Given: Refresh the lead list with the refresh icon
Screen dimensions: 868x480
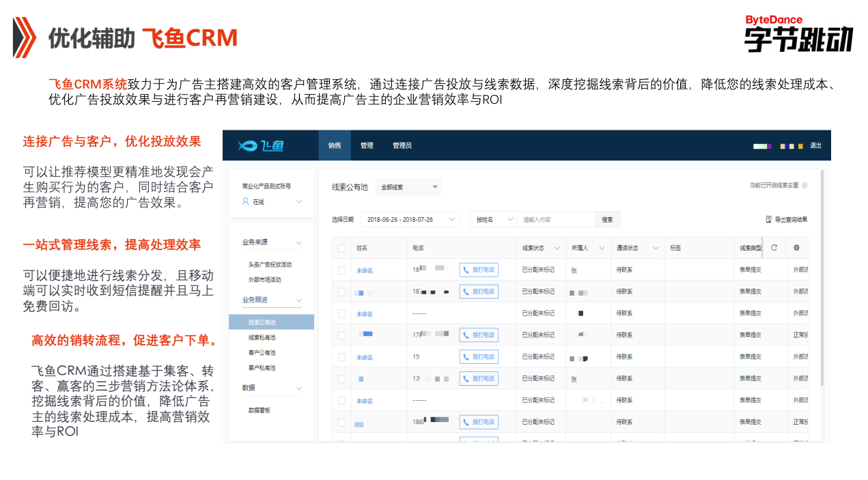Looking at the screenshot, I should coord(774,248).
